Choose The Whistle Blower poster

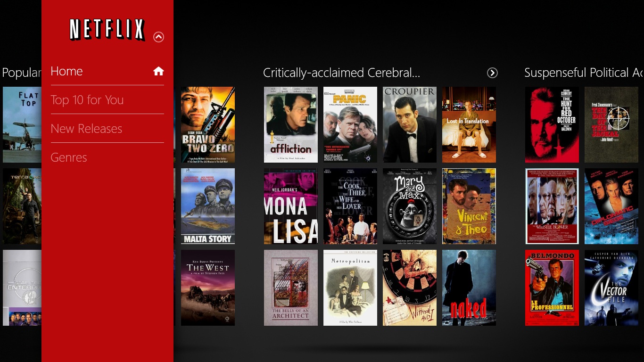(552, 206)
